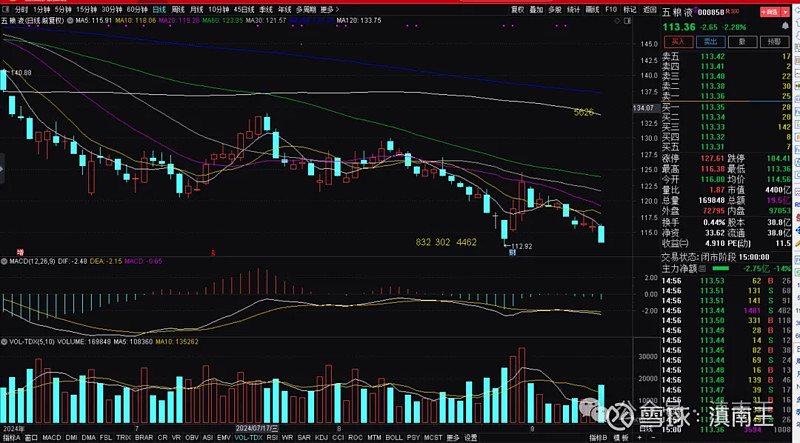Screen dimensions: 800x443
Task: Open 指标B selector
Action: point(598,438)
